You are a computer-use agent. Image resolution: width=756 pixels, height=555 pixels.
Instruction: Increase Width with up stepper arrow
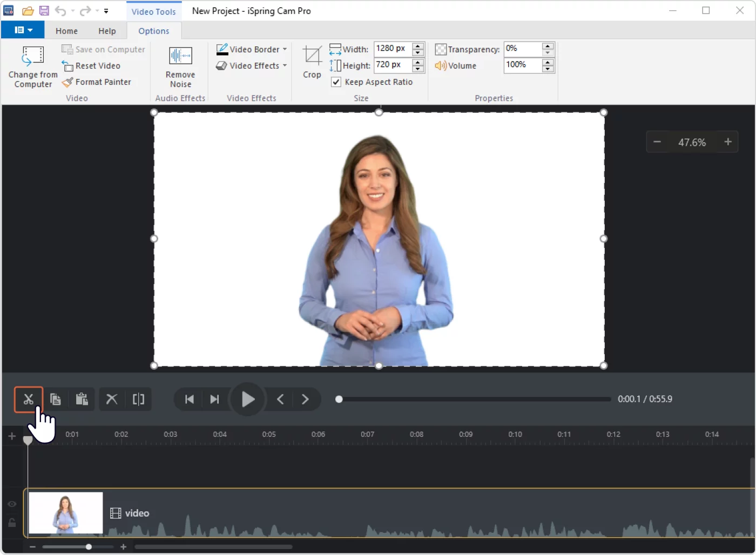[418, 46]
